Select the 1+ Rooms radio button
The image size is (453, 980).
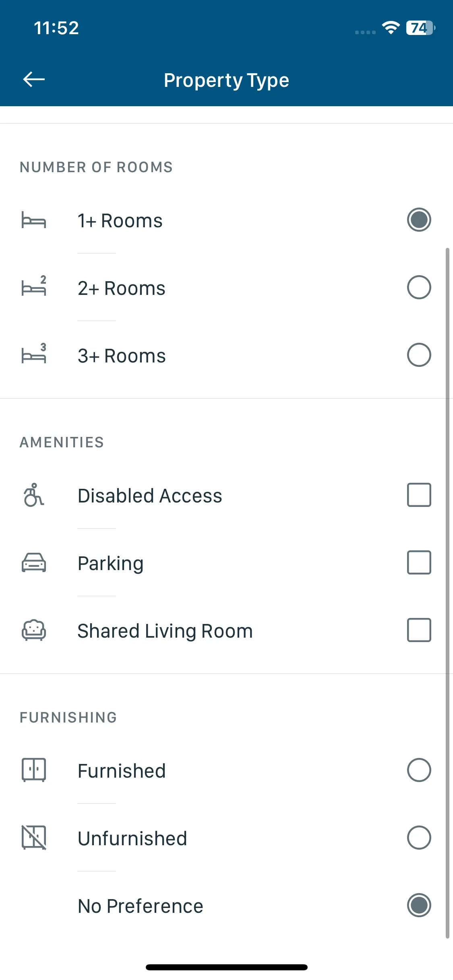pyautogui.click(x=419, y=220)
